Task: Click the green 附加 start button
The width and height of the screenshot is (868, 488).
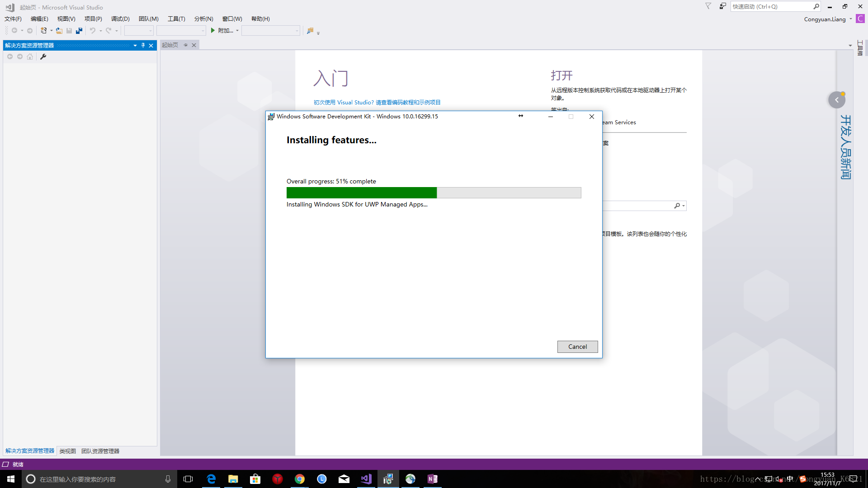Action: [x=222, y=30]
